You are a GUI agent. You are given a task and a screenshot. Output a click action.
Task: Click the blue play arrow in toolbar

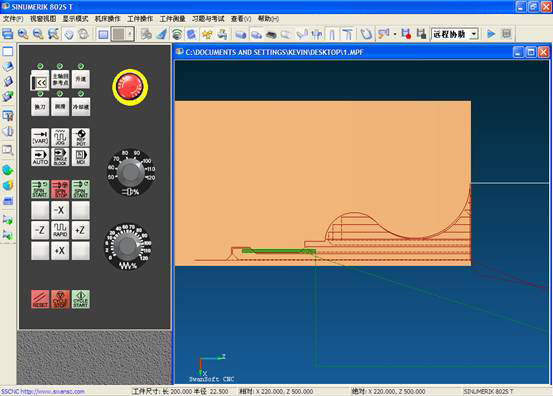[x=491, y=34]
